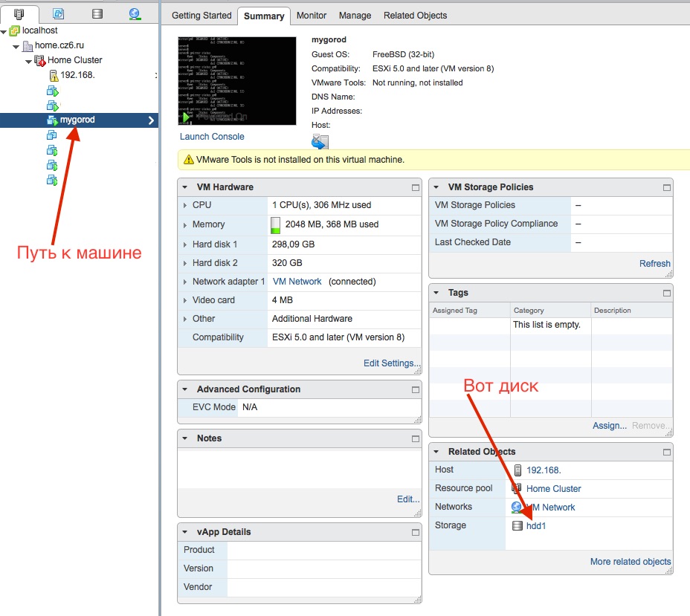Click the Launch Console link
Viewport: 690px width, 616px height.
pyautogui.click(x=212, y=137)
